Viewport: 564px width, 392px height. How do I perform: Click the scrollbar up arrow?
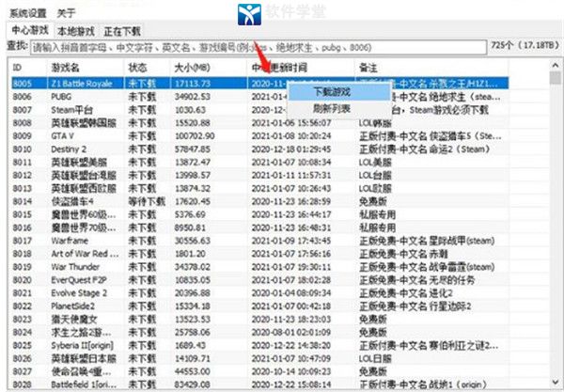coord(556,65)
